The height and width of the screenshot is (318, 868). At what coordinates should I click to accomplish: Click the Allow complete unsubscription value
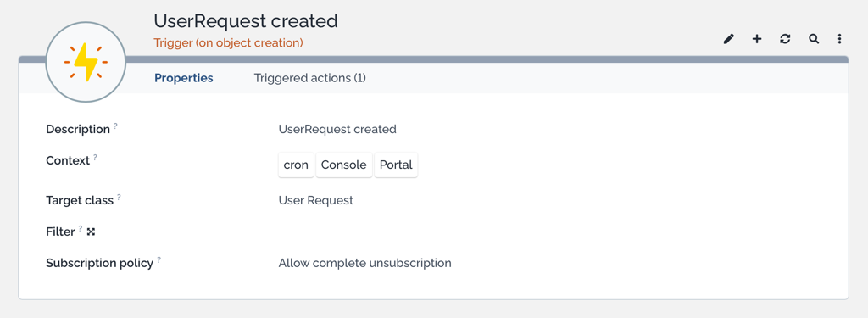tap(364, 263)
